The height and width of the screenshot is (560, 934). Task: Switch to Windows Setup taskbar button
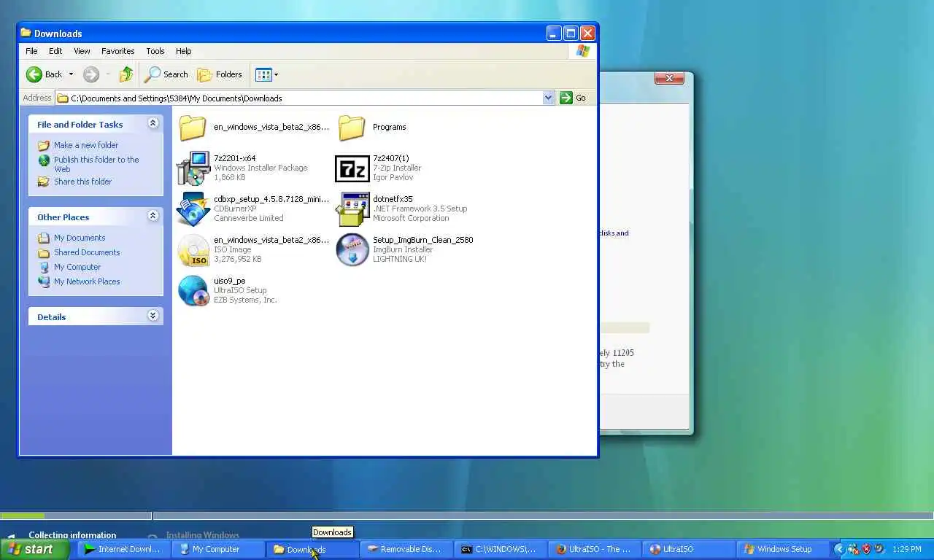tap(782, 549)
